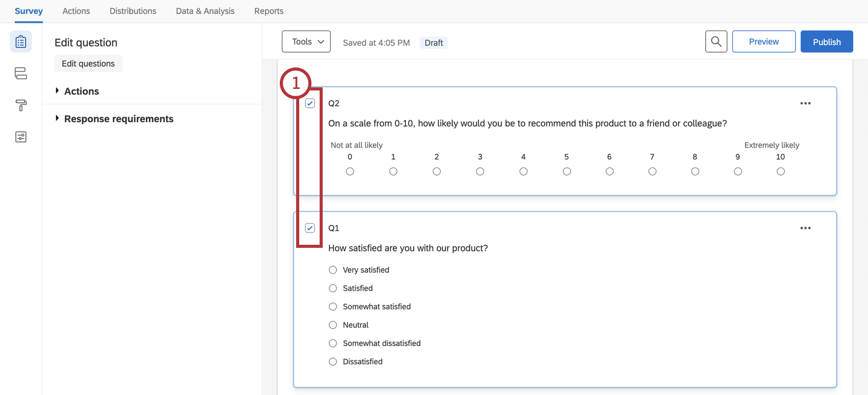Click the Publish button
Viewport: 868px width, 395px height.
[826, 42]
